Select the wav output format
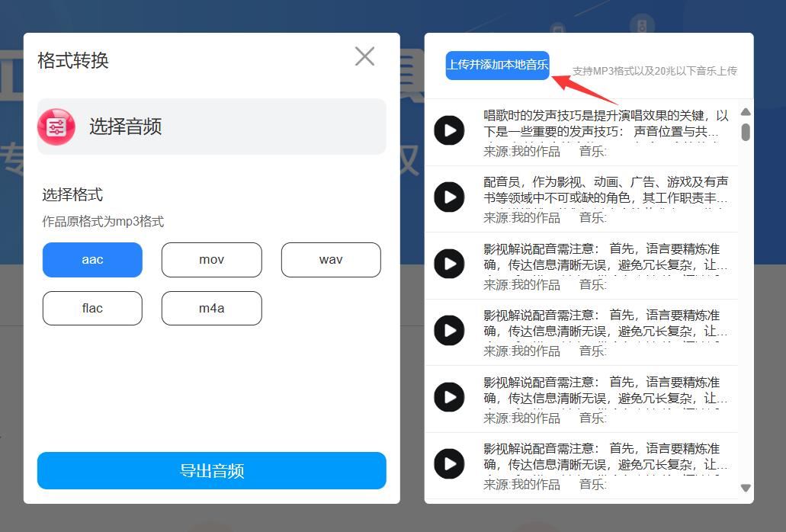 [331, 259]
